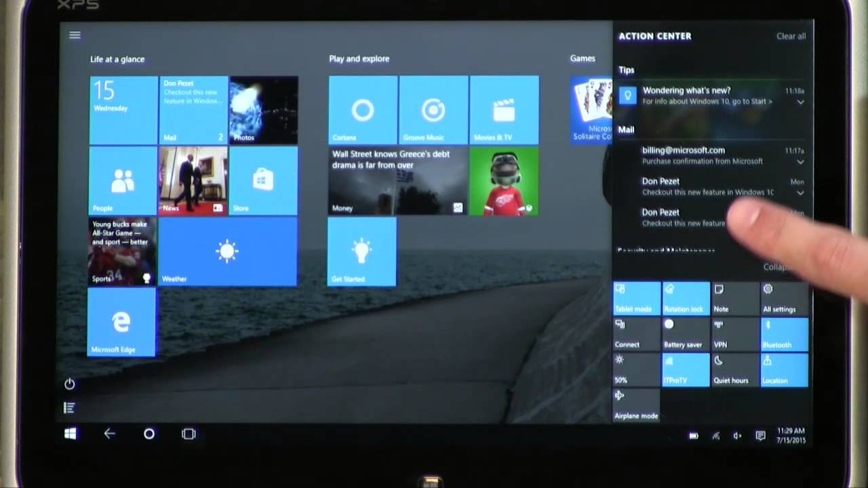This screenshot has height=488, width=868.
Task: Click the Action Center tray icon
Action: 760,436
